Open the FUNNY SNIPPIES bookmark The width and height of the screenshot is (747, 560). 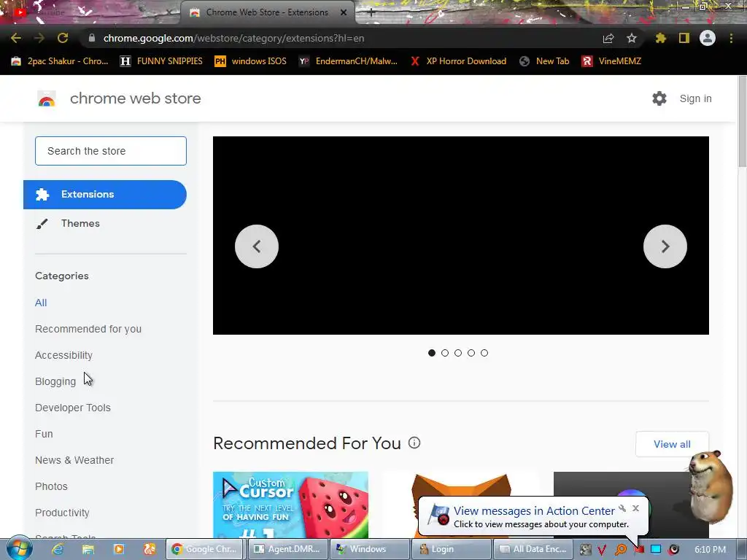click(161, 61)
